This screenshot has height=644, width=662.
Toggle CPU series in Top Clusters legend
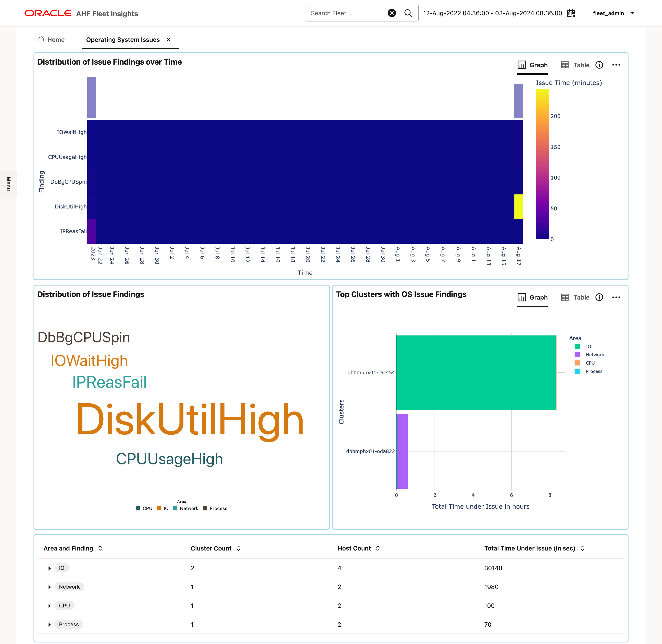tap(585, 363)
